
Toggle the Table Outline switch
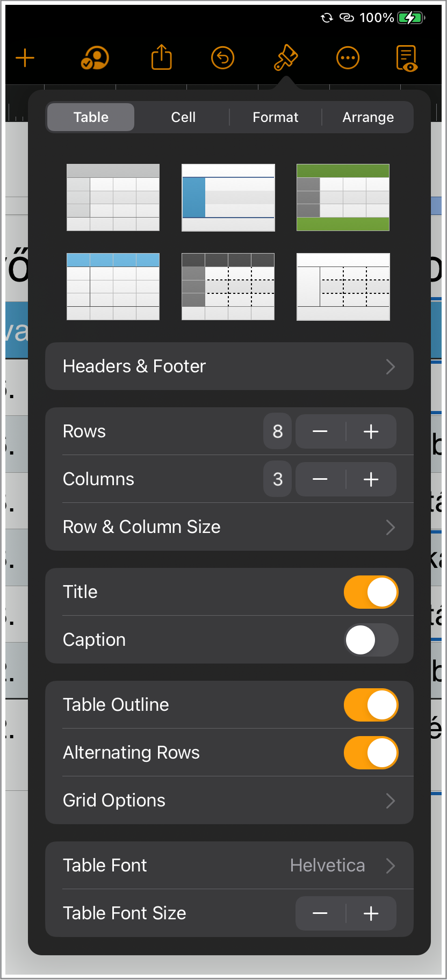tap(371, 705)
